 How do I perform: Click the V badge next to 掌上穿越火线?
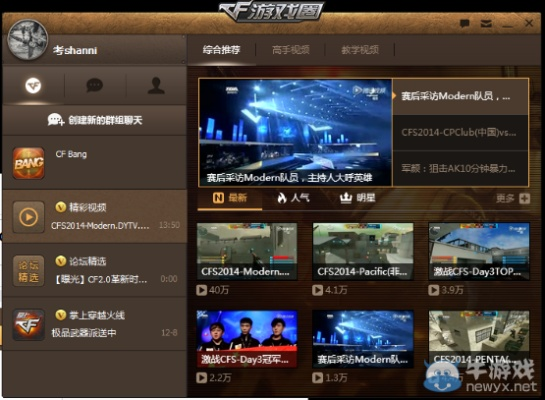(x=60, y=315)
